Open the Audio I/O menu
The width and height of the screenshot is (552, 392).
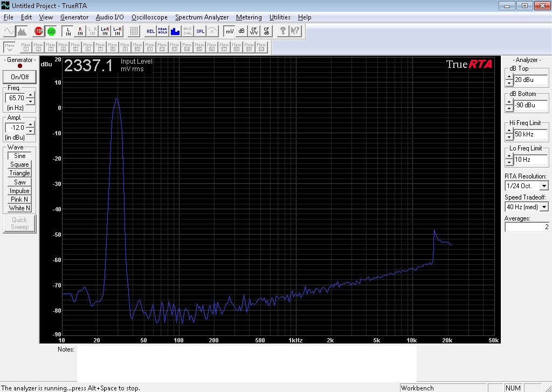(109, 17)
